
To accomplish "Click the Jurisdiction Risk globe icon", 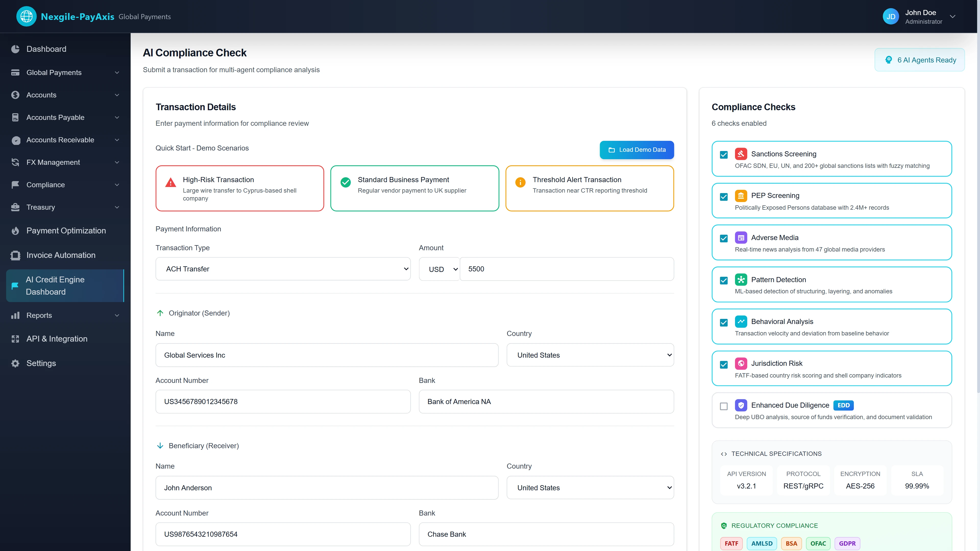I will (741, 364).
